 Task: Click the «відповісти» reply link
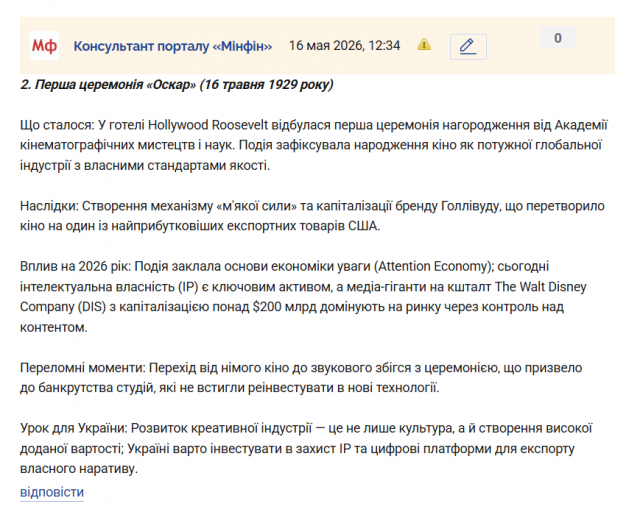pyautogui.click(x=52, y=492)
